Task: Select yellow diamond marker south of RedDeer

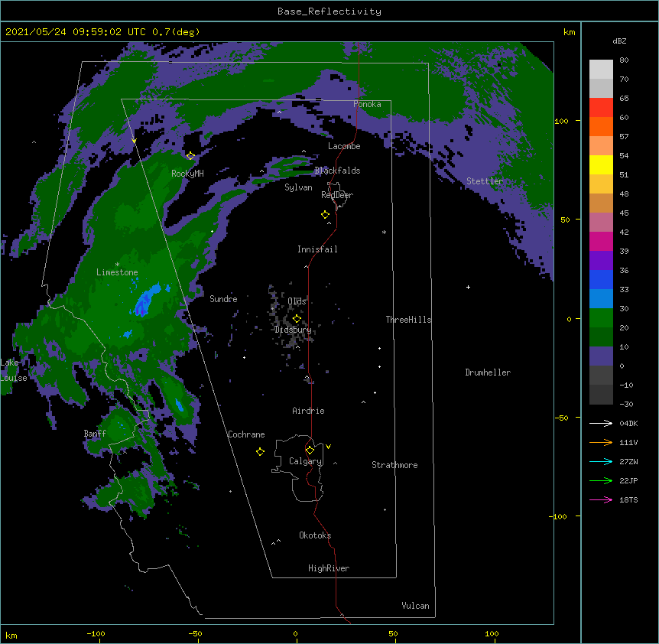Action: click(326, 215)
